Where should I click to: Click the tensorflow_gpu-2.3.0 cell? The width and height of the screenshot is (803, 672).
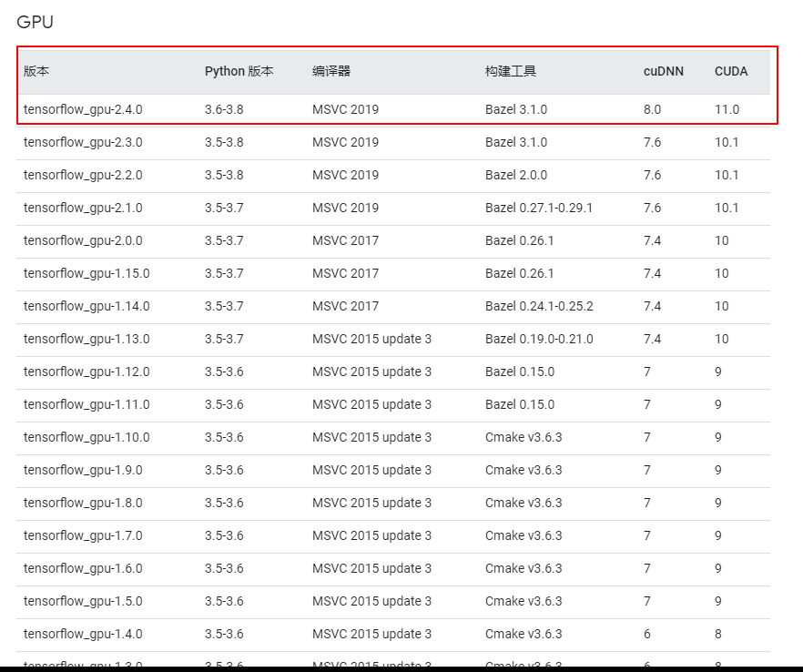[x=83, y=142]
